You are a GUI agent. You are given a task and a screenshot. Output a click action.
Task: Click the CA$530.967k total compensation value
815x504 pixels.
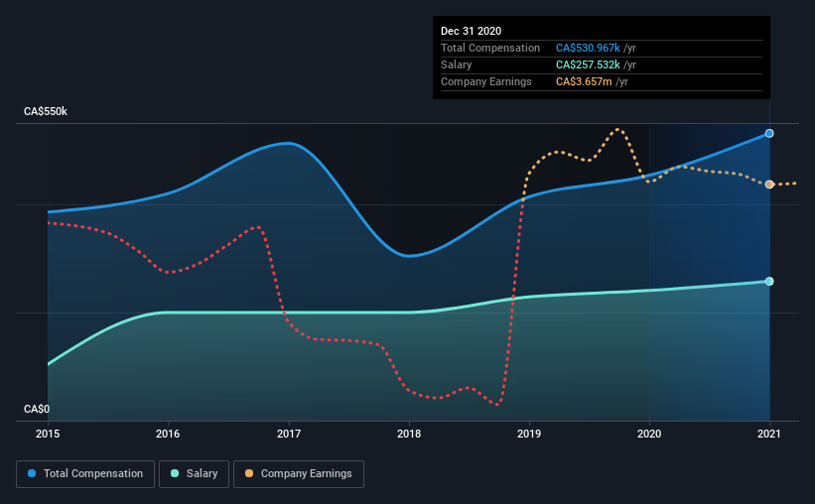[588, 48]
